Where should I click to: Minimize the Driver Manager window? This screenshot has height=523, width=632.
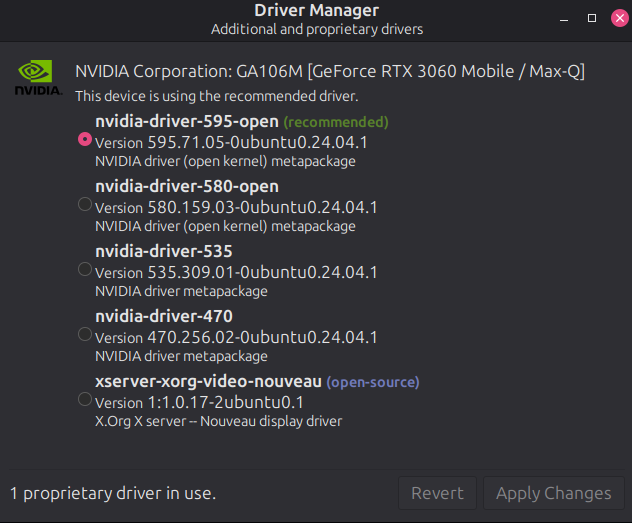[x=564, y=19]
